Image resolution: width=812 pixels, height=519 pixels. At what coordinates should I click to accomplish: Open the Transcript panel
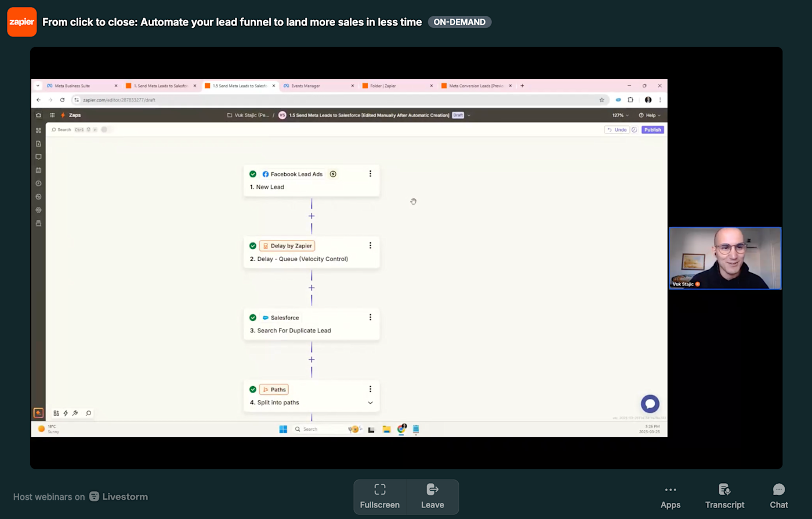pos(724,497)
